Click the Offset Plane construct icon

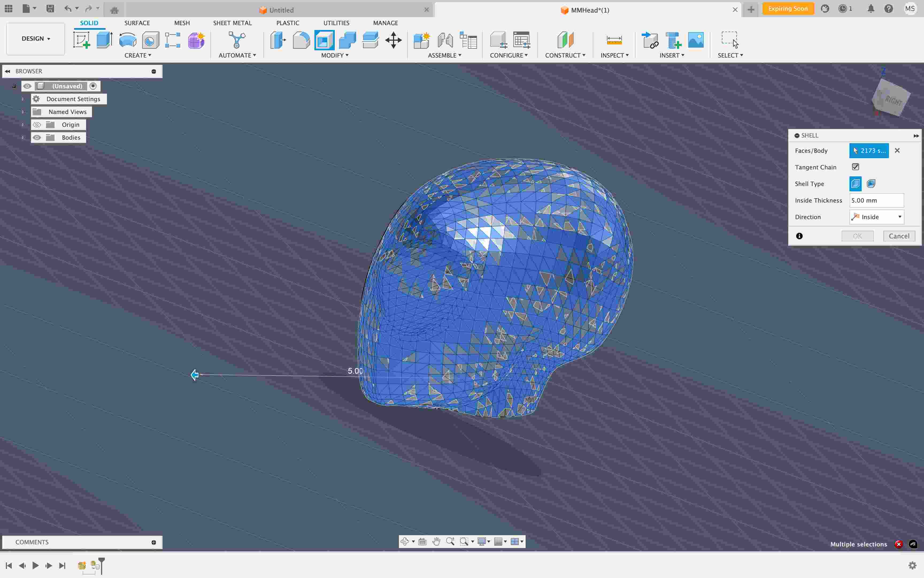coord(565,40)
